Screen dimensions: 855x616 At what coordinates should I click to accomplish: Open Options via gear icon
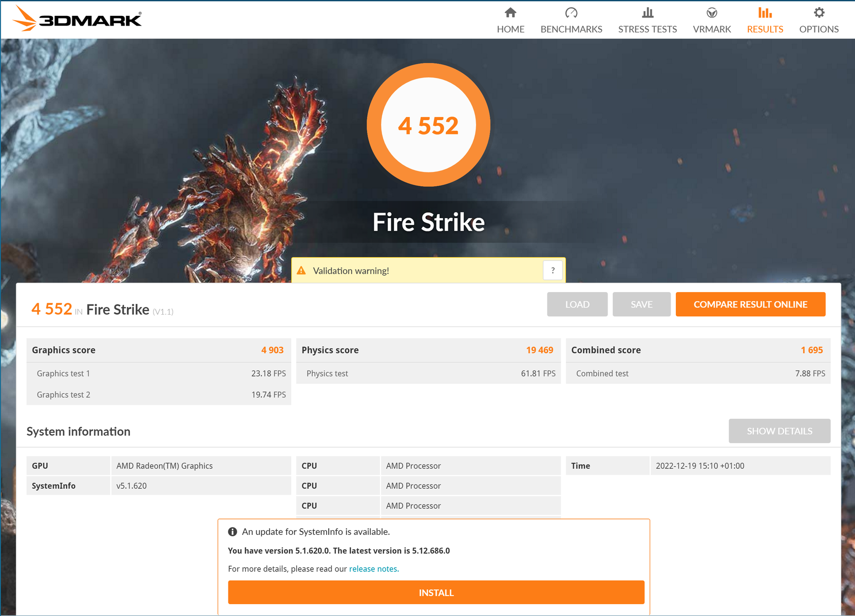coord(819,13)
